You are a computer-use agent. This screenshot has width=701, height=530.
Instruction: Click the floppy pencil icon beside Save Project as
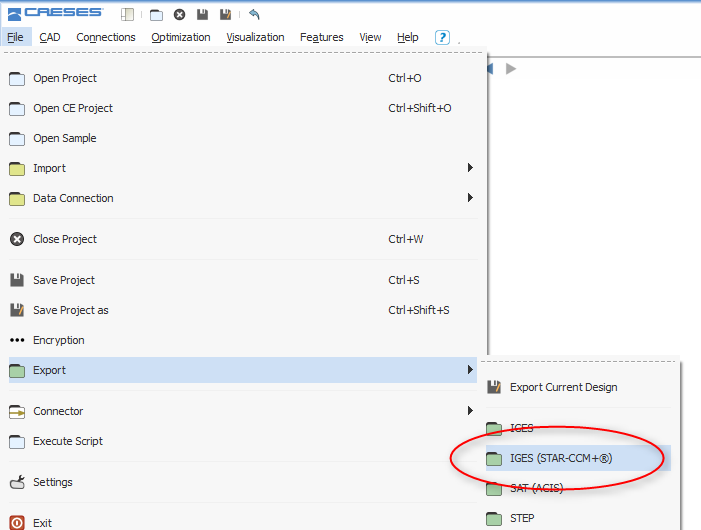17,310
